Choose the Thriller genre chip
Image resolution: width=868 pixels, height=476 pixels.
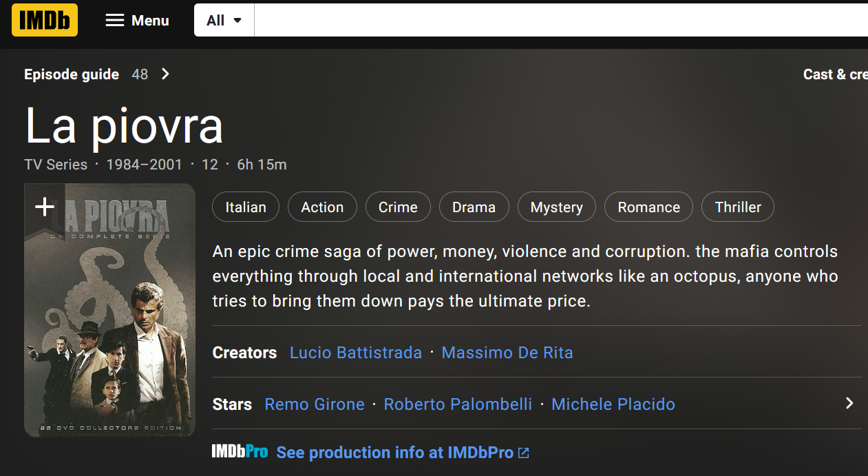click(x=738, y=207)
